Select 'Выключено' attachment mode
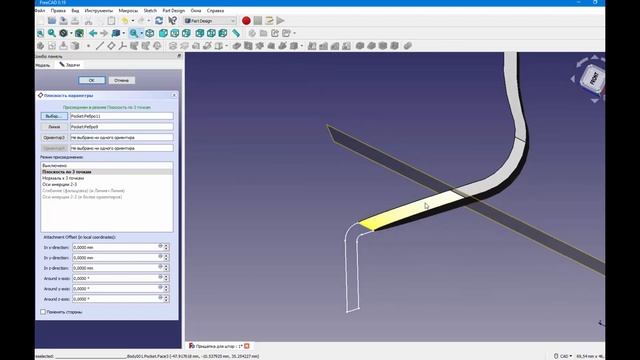This screenshot has height=360, width=640. click(x=54, y=166)
